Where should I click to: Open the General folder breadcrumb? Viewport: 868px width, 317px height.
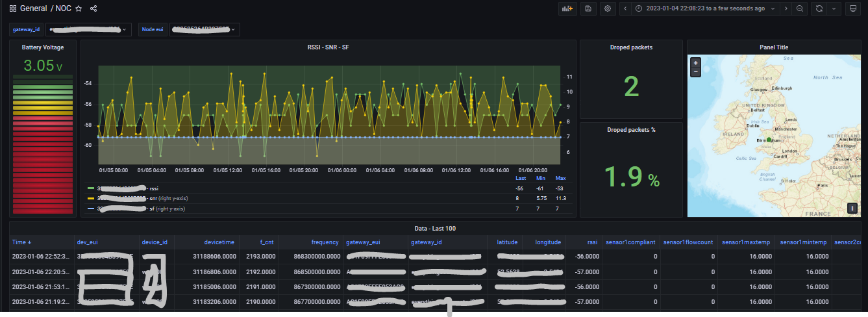(33, 8)
